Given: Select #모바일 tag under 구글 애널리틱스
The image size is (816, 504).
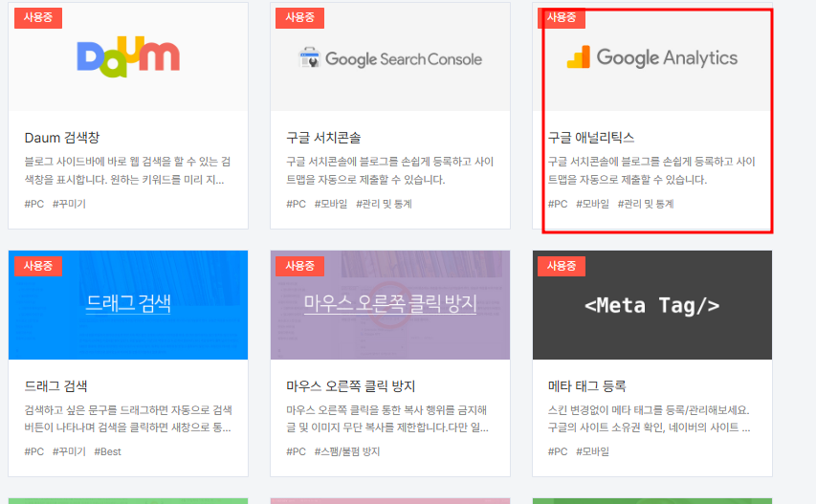Looking at the screenshot, I should pos(593,204).
